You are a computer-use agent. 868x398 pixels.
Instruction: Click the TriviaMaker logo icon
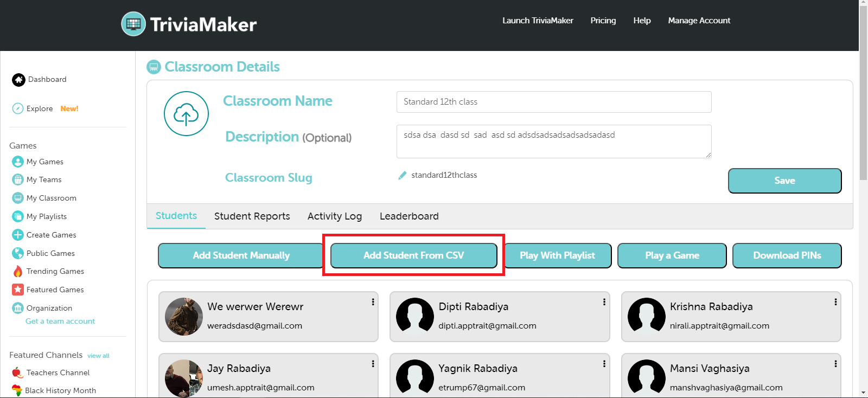(x=133, y=24)
